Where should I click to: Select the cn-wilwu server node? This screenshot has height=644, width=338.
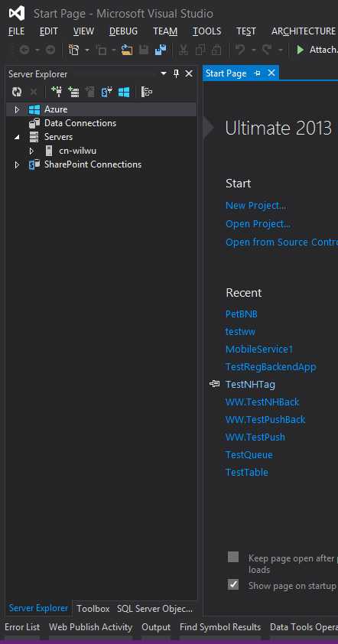[x=78, y=151]
